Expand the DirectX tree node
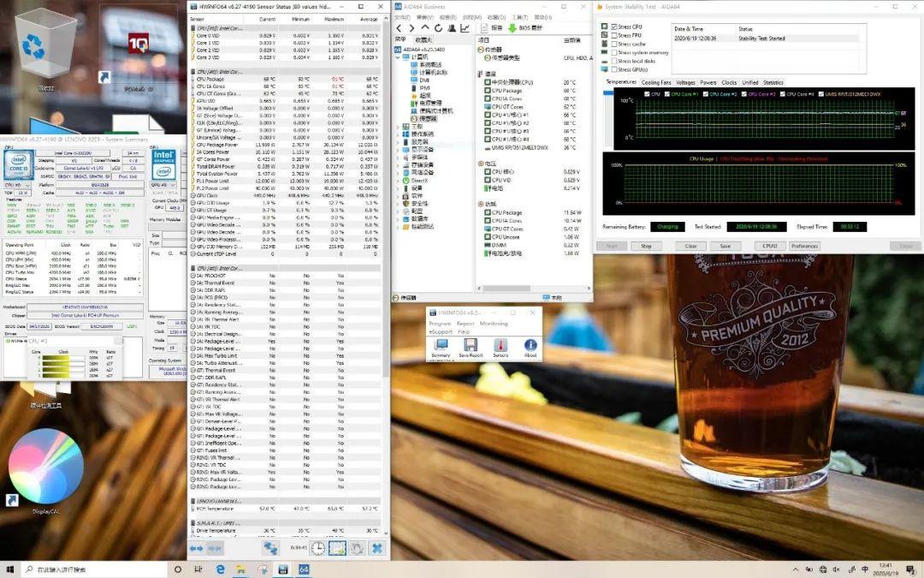Viewport: 924px width, 578px height. click(398, 181)
